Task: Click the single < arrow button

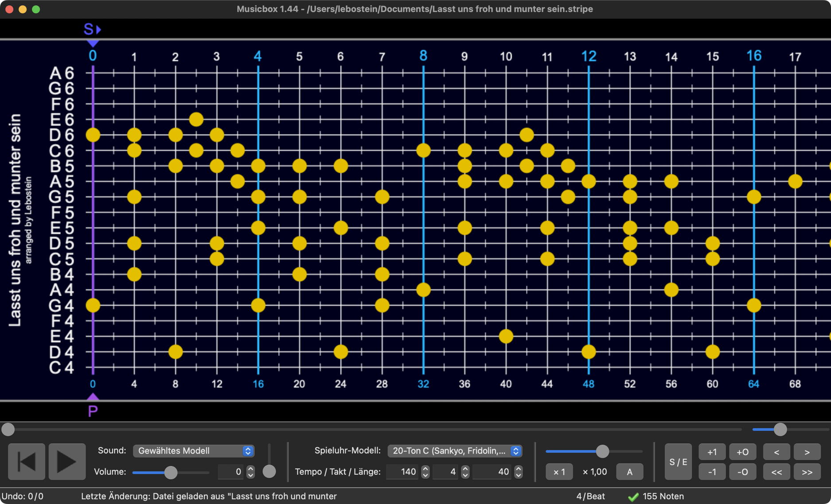Action: (776, 452)
